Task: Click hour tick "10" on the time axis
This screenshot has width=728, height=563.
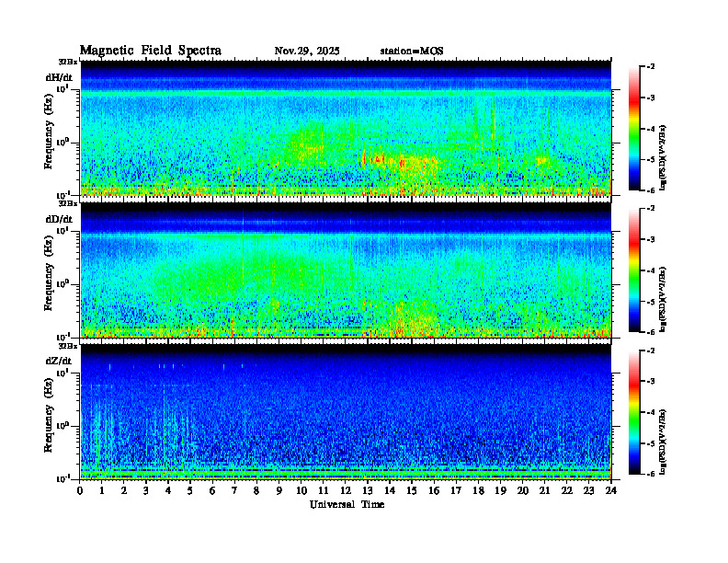Action: (301, 491)
